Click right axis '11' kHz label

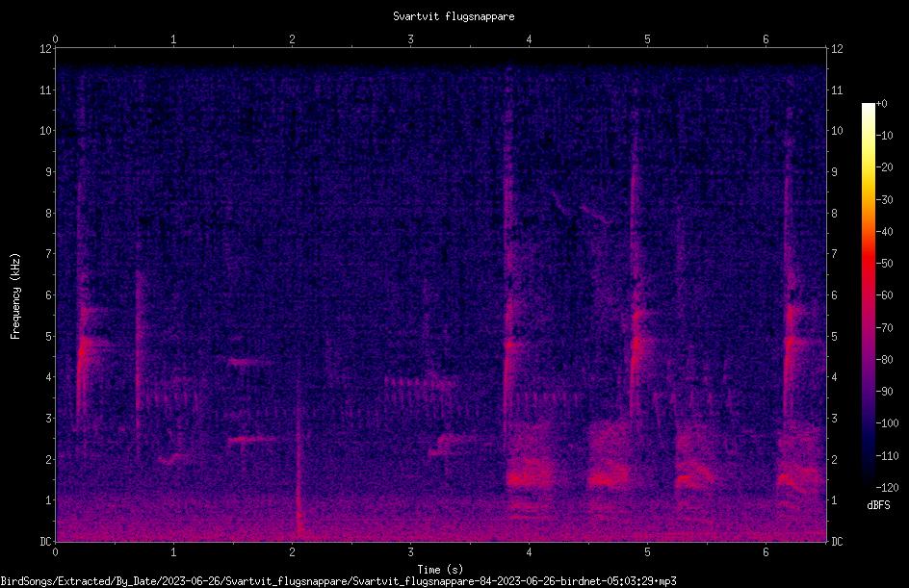coord(837,89)
